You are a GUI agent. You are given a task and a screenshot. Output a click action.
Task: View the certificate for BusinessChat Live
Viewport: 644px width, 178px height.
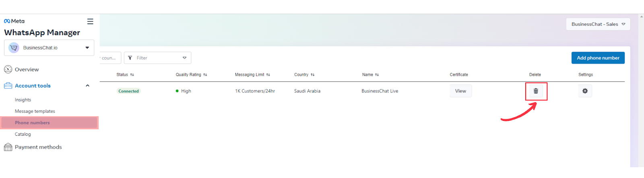click(x=460, y=91)
